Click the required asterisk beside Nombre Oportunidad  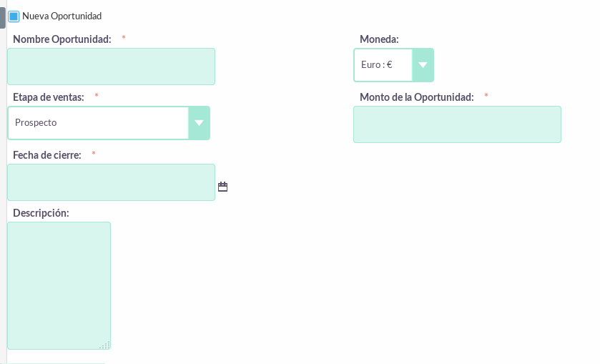(124, 37)
